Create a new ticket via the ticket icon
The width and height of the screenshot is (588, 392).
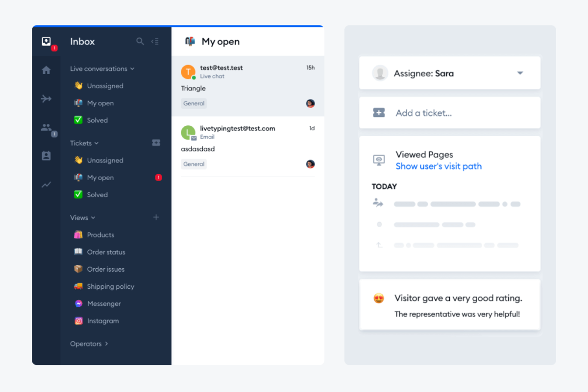[156, 142]
